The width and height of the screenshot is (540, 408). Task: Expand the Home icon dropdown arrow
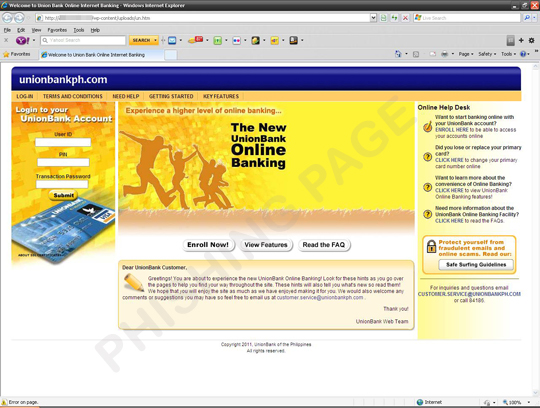click(406, 54)
